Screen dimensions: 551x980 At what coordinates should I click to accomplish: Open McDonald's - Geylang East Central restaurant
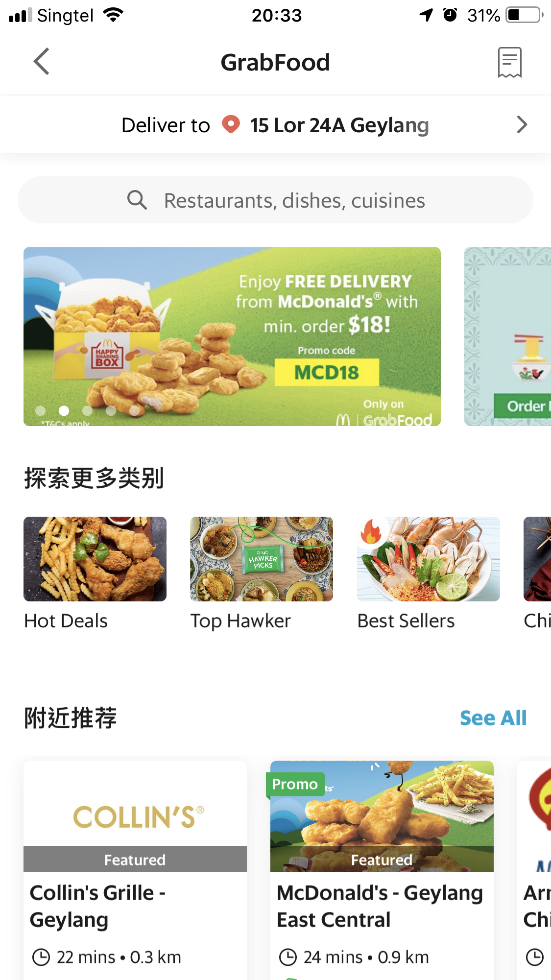tap(382, 870)
